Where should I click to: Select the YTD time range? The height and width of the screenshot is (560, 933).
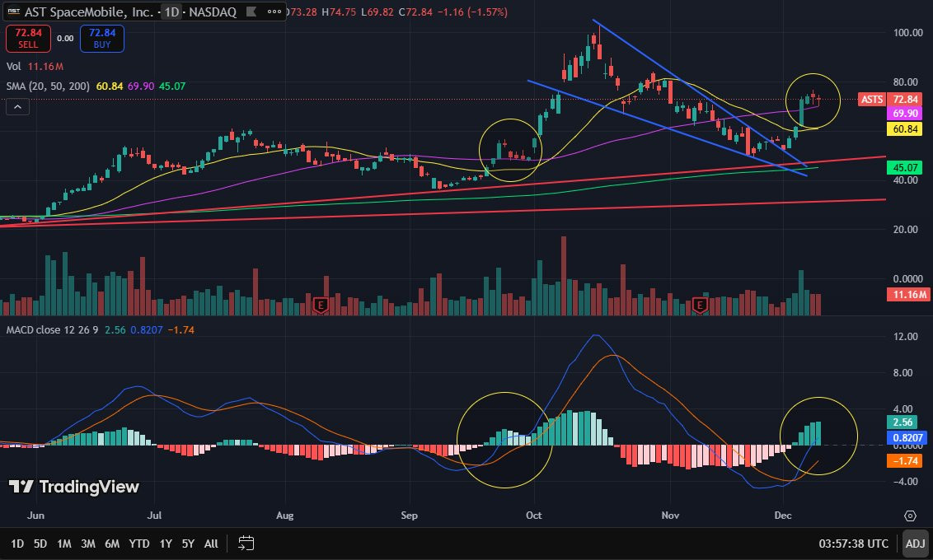[x=139, y=544]
